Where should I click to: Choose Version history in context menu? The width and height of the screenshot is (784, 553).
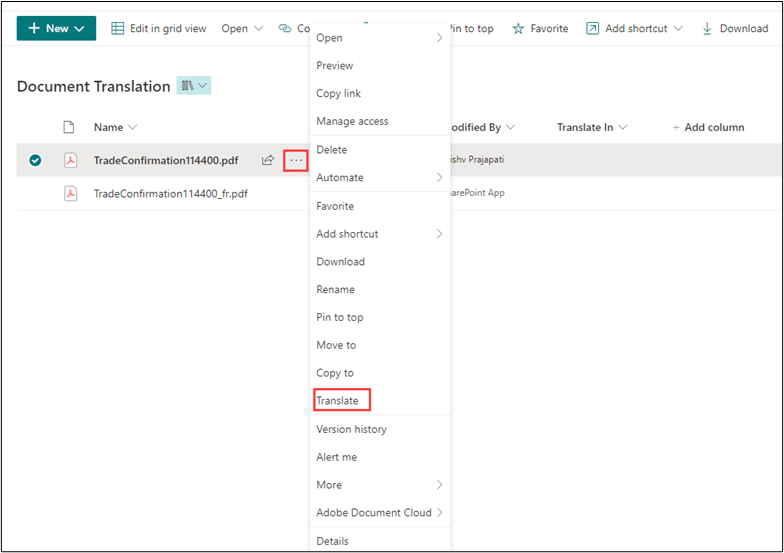(x=351, y=429)
